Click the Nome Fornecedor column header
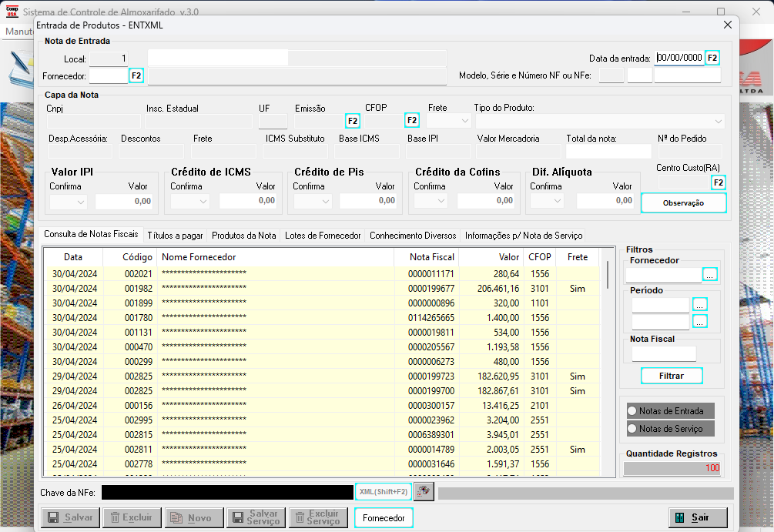The height and width of the screenshot is (532, 774). (x=276, y=257)
